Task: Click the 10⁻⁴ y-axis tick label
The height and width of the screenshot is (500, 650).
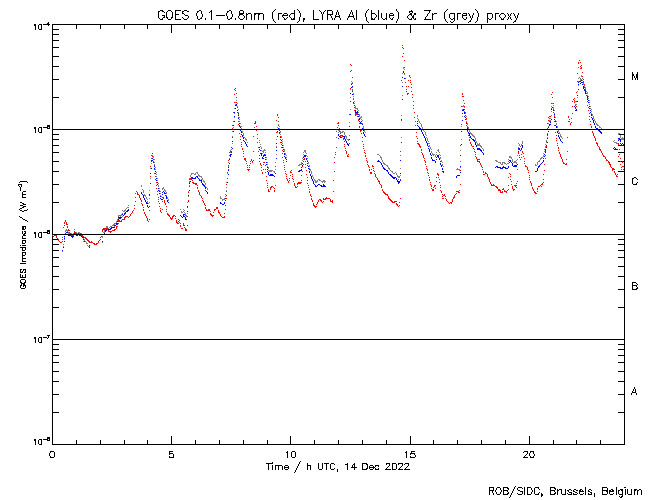Action: (x=39, y=25)
